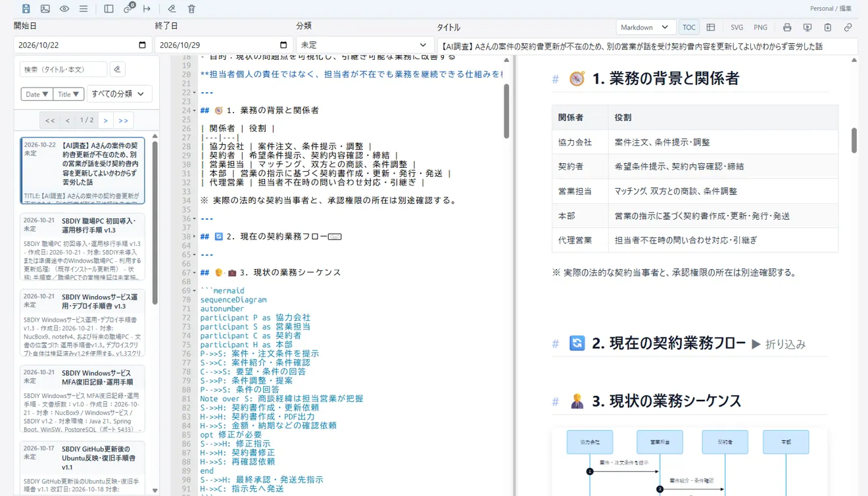Export as PNG
Screen dimensions: 868x496
pyautogui.click(x=760, y=27)
